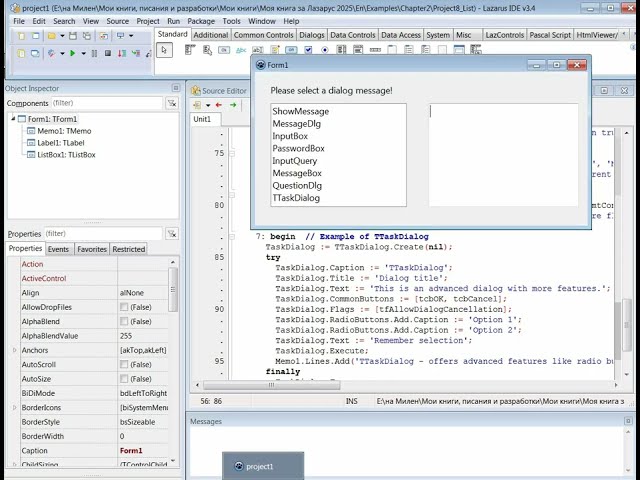The width and height of the screenshot is (640, 480).
Task: Pick the TEdit component from palette
Action: (x=258, y=50)
